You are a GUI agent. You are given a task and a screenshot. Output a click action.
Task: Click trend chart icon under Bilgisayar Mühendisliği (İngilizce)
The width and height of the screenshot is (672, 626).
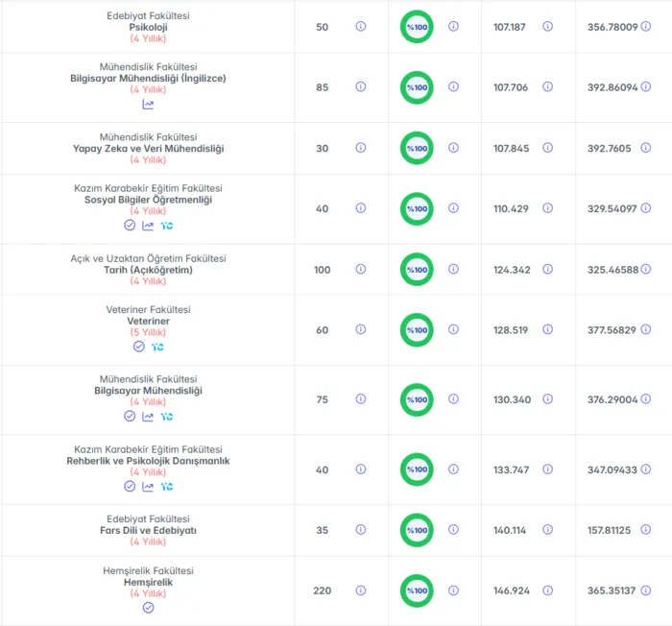148,105
